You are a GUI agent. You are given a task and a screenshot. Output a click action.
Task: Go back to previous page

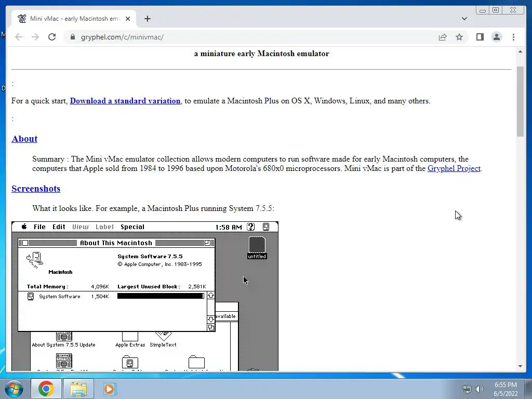(19, 37)
